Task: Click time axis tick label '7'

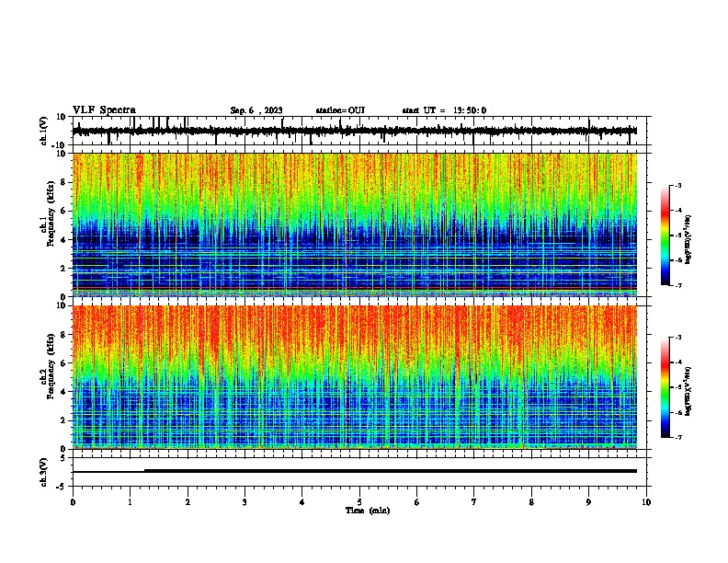Action: point(474,502)
